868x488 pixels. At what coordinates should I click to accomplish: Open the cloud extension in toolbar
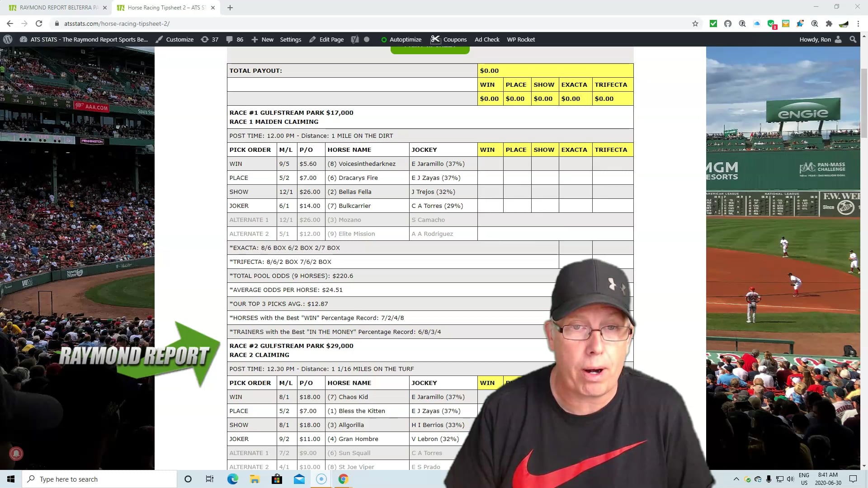tap(757, 23)
